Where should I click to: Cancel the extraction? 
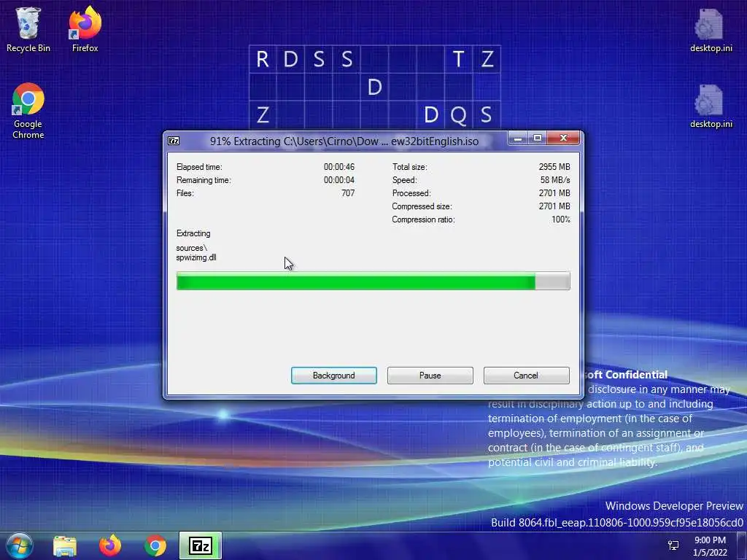pyautogui.click(x=527, y=376)
